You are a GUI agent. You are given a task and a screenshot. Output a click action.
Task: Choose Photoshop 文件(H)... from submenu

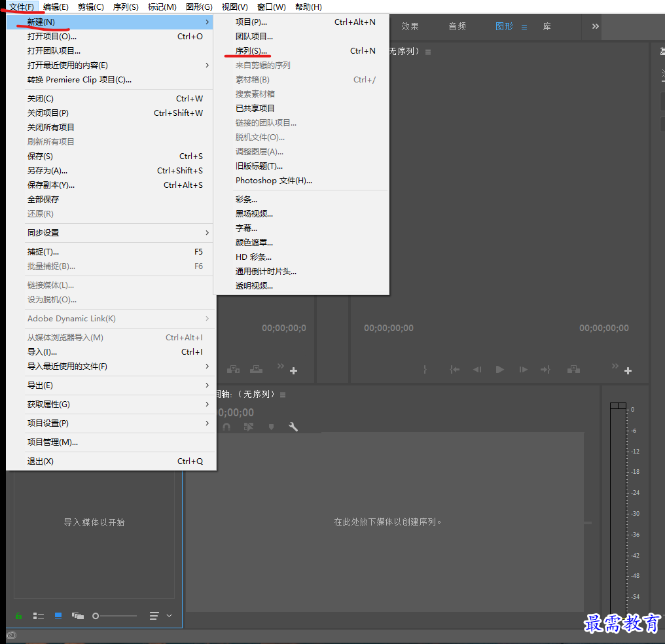coord(301,181)
